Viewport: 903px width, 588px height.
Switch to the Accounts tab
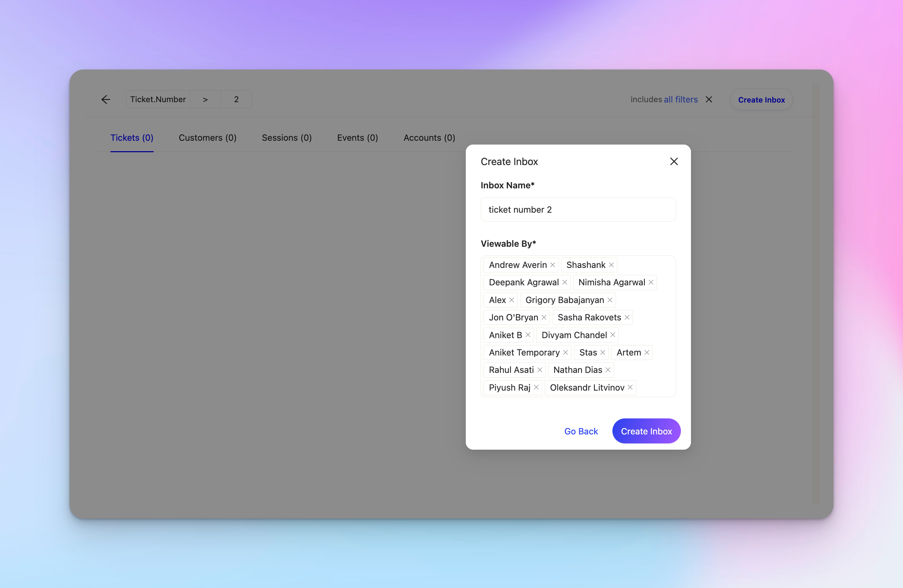pyautogui.click(x=429, y=138)
